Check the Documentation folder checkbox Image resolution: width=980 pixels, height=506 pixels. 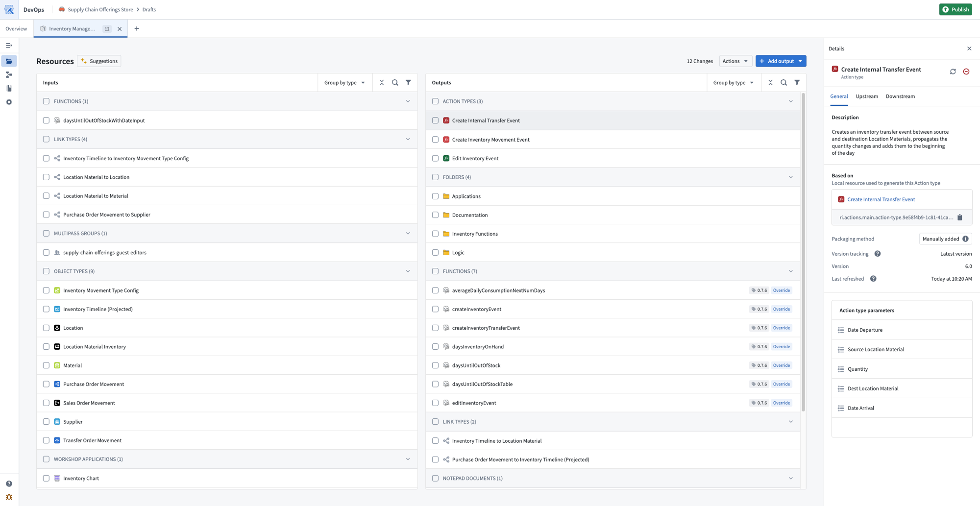point(435,215)
